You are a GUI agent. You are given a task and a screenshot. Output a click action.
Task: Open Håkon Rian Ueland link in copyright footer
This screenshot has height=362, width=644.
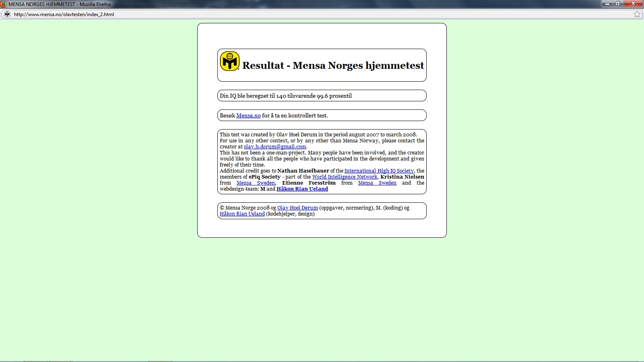click(242, 214)
